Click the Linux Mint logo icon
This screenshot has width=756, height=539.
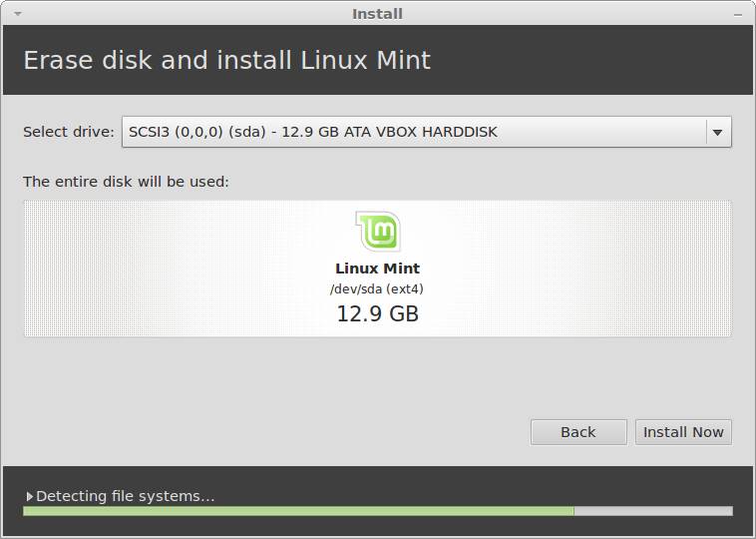(x=377, y=231)
